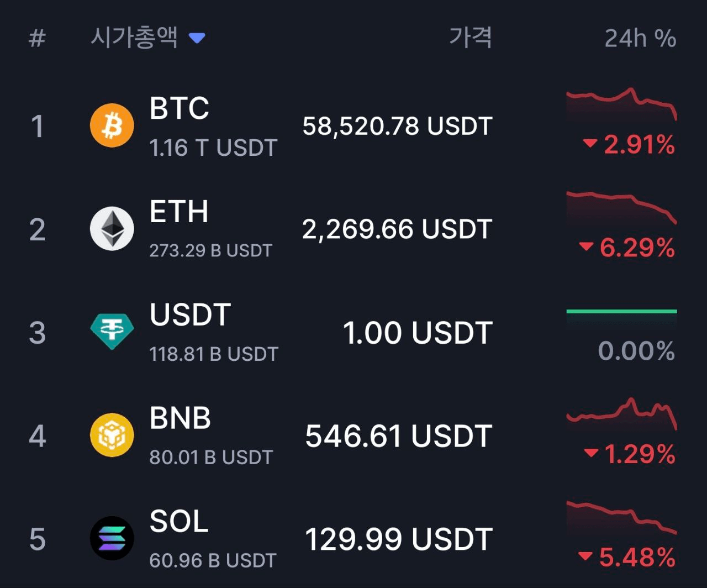This screenshot has height=588, width=707.
Task: Open BTC market cap 1.16 T USDT
Action: 213,148
